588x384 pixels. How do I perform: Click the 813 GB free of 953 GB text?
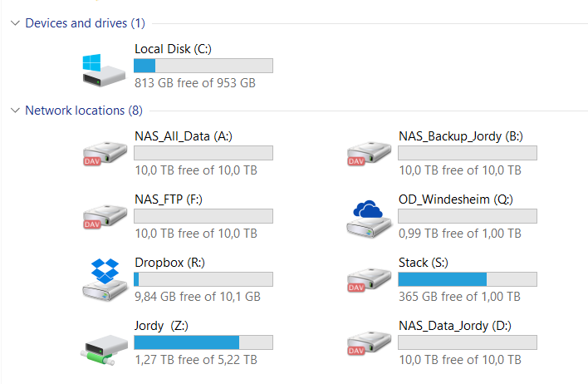tap(195, 83)
